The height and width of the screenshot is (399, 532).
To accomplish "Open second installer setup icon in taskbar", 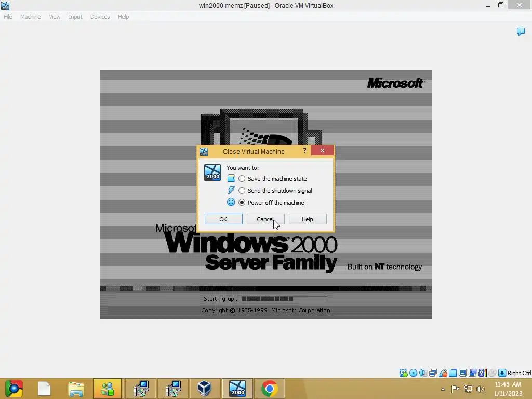I will point(174,389).
